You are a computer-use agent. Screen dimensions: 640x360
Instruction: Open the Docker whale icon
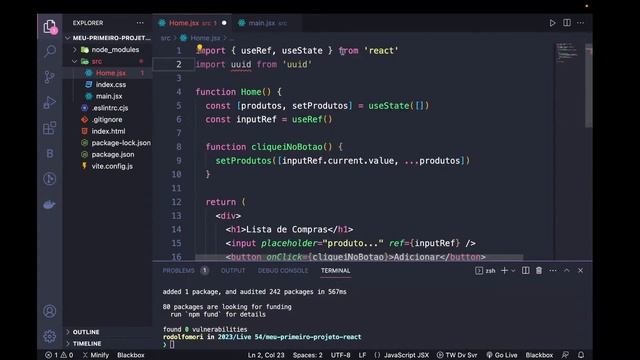pyautogui.click(x=49, y=204)
